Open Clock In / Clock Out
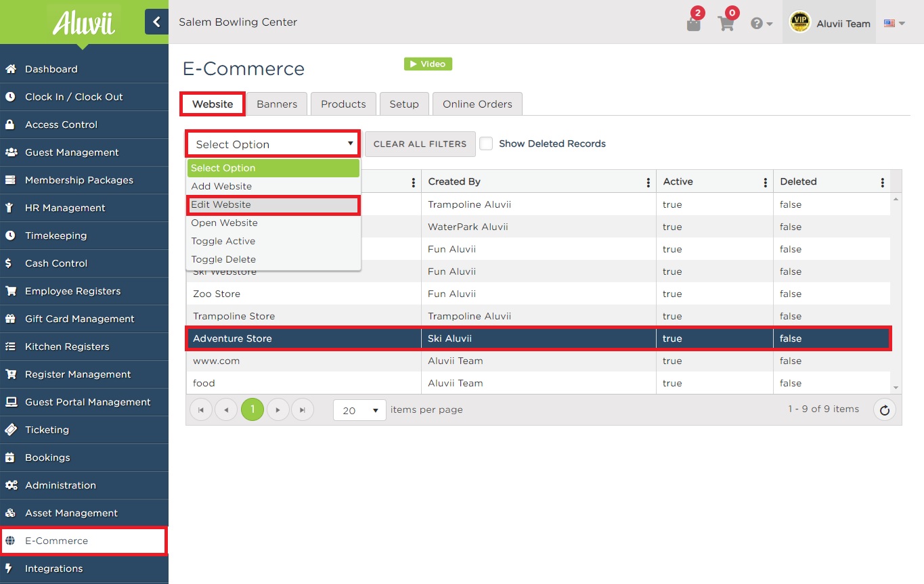 84,97
